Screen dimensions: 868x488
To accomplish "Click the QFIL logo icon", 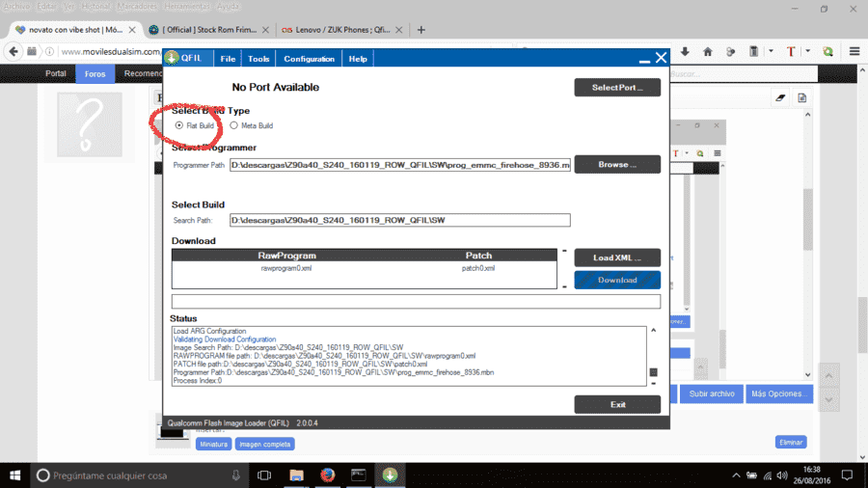I will 172,58.
